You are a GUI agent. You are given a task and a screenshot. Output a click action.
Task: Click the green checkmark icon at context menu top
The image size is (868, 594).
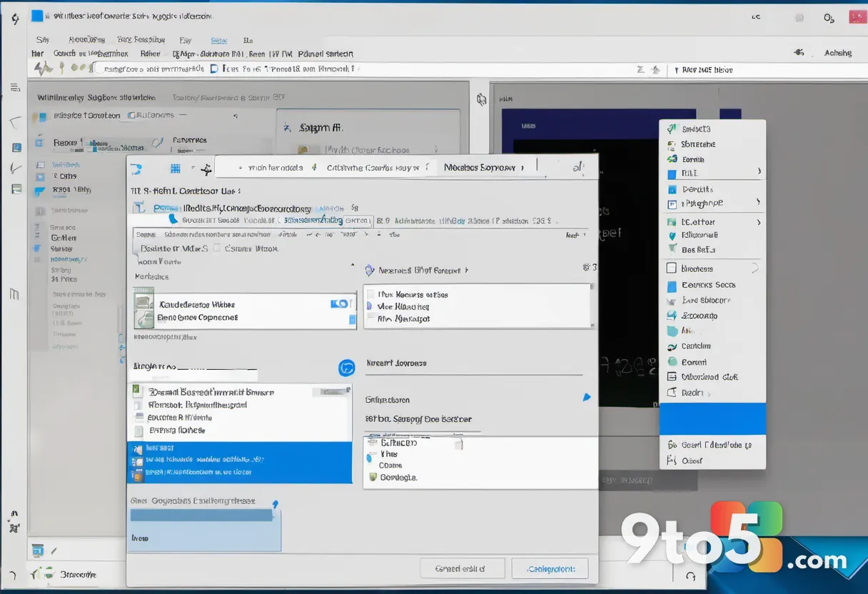671,129
